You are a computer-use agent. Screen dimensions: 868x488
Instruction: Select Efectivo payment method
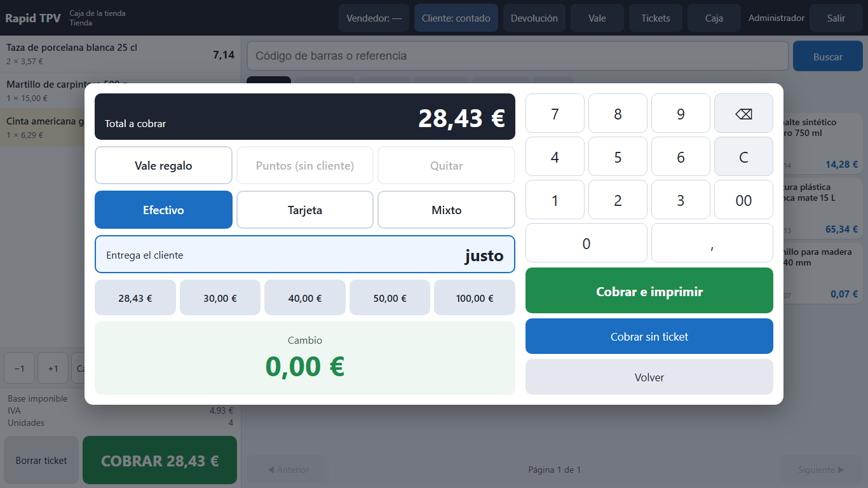click(x=163, y=210)
